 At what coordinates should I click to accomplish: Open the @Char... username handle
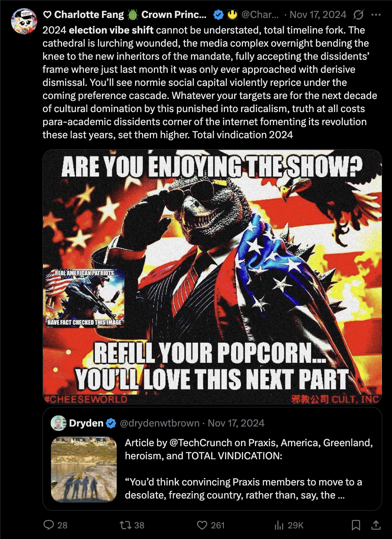coord(260,15)
